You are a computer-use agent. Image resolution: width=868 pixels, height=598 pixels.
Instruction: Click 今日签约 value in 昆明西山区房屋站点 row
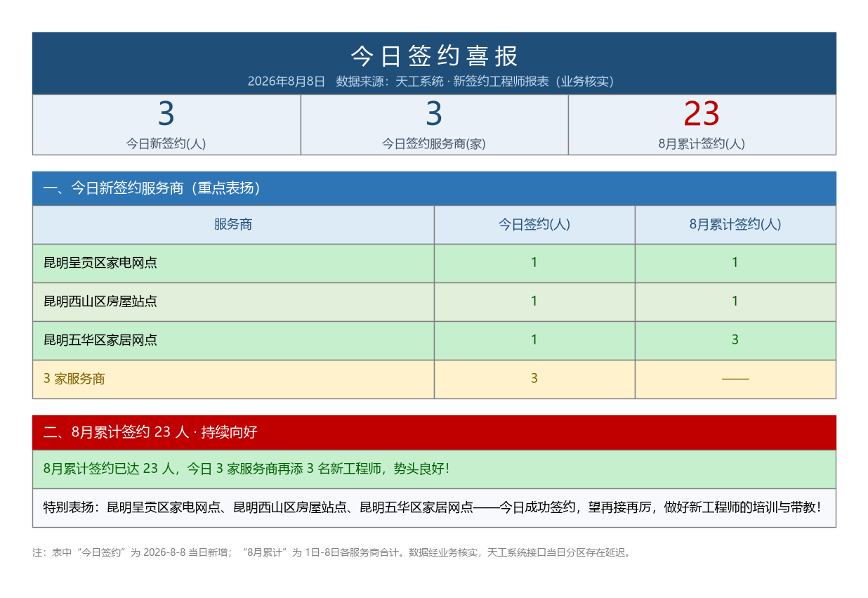click(x=534, y=302)
